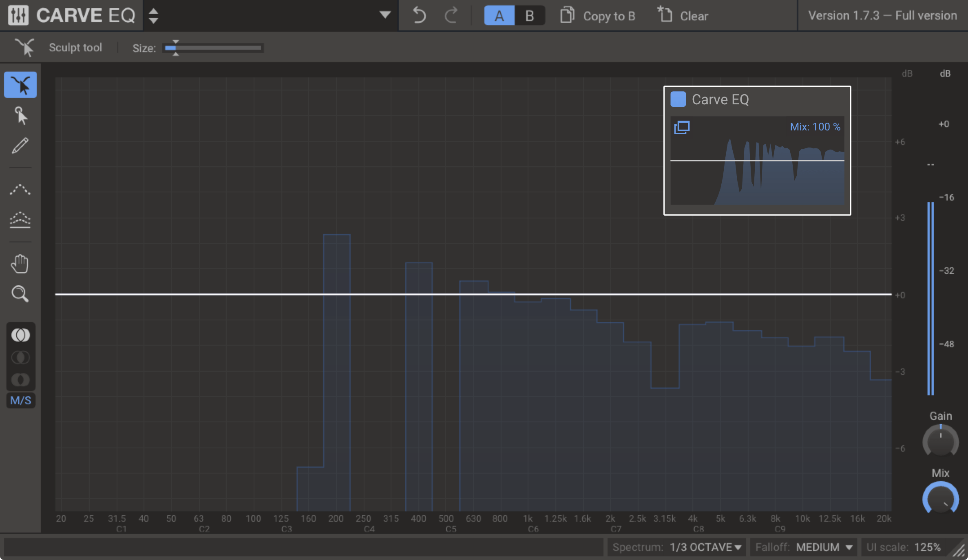This screenshot has height=560, width=968.
Task: Select the Sculpt tool
Action: tap(19, 85)
